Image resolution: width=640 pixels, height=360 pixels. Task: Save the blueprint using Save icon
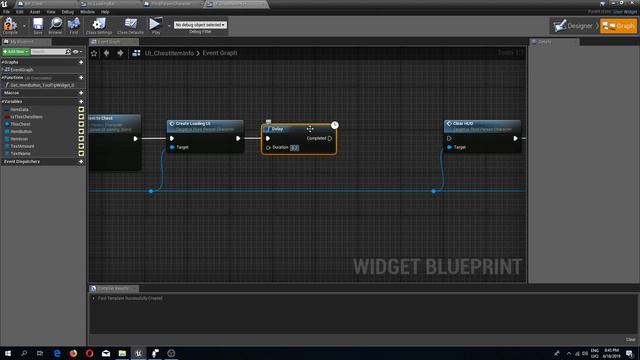(38, 25)
